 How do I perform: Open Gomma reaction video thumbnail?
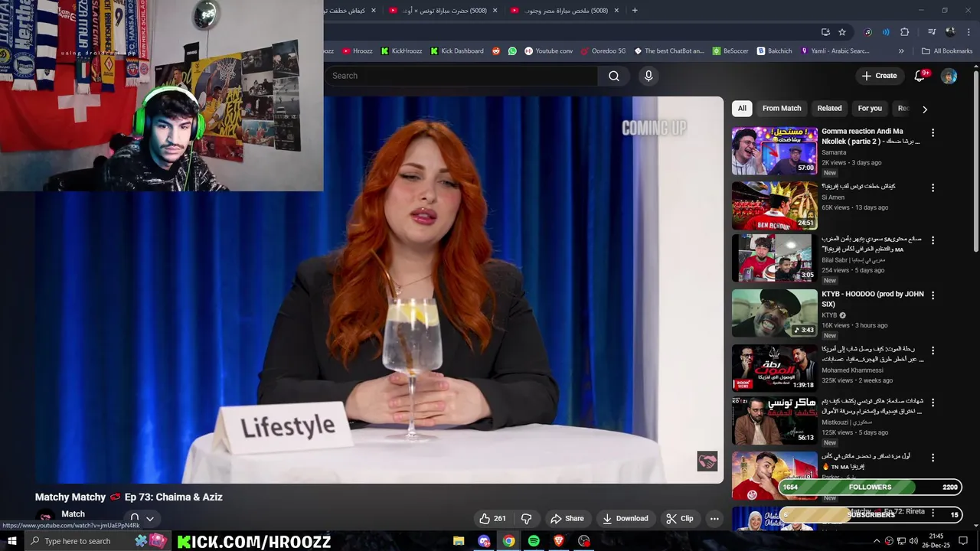coord(774,152)
